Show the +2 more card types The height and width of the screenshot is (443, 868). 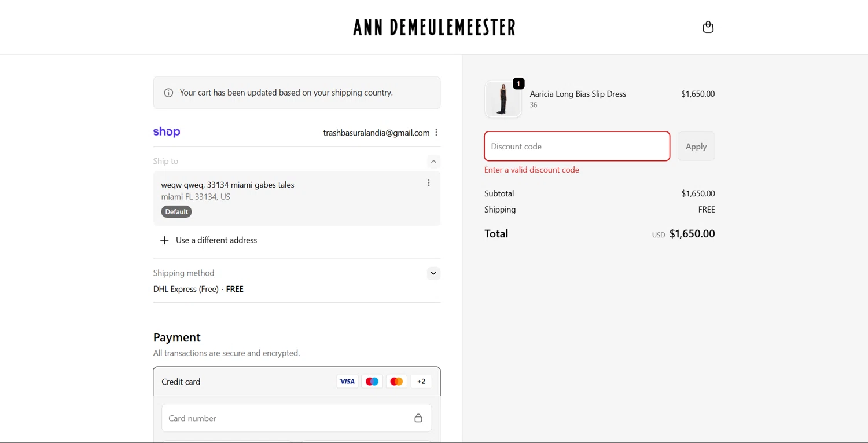pyautogui.click(x=421, y=382)
